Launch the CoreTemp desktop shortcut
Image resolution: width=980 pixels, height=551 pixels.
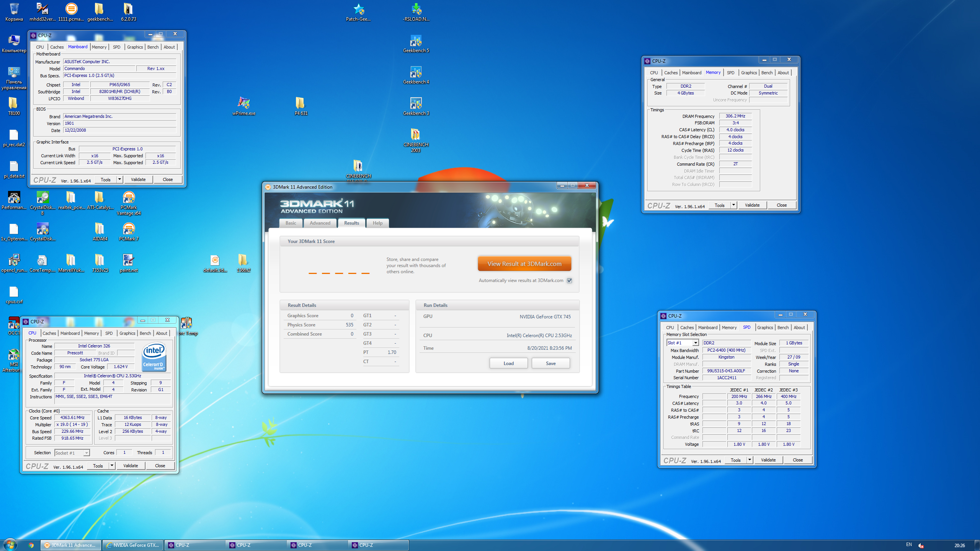pyautogui.click(x=42, y=263)
